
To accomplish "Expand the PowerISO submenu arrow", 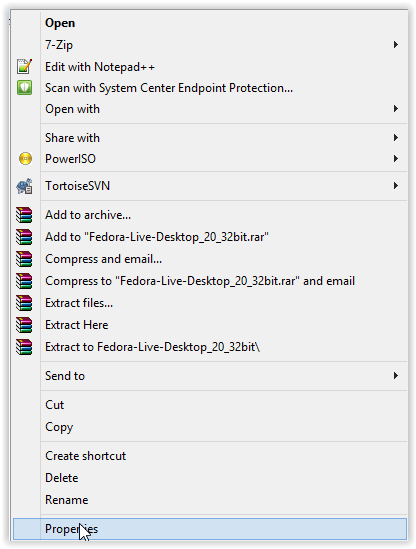I will click(396, 159).
